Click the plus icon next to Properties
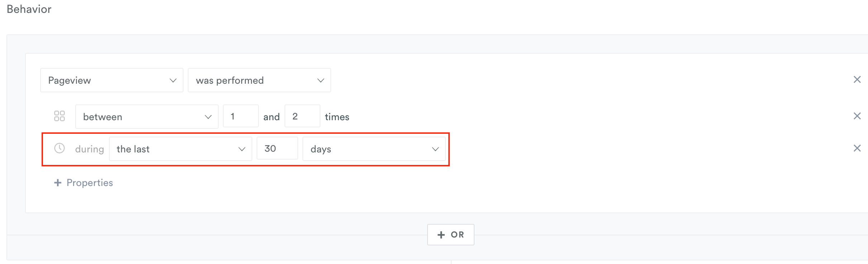Screen dimensions: 868x264 [58, 183]
